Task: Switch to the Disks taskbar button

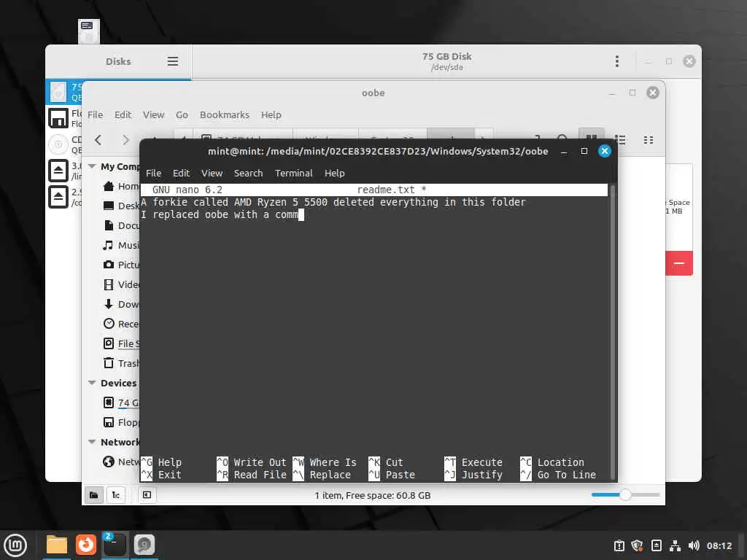Action: click(x=144, y=545)
